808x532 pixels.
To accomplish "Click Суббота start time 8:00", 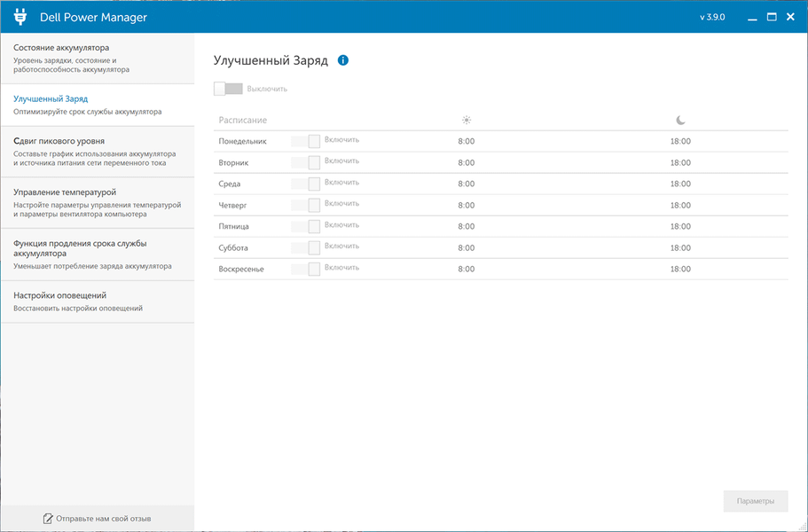I will [x=467, y=247].
